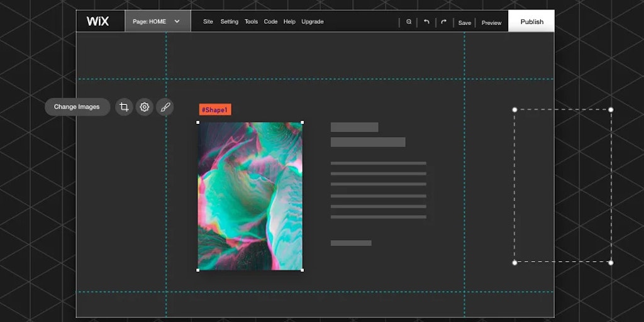The width and height of the screenshot is (644, 322).
Task: Open the Tools menu
Action: pos(252,22)
